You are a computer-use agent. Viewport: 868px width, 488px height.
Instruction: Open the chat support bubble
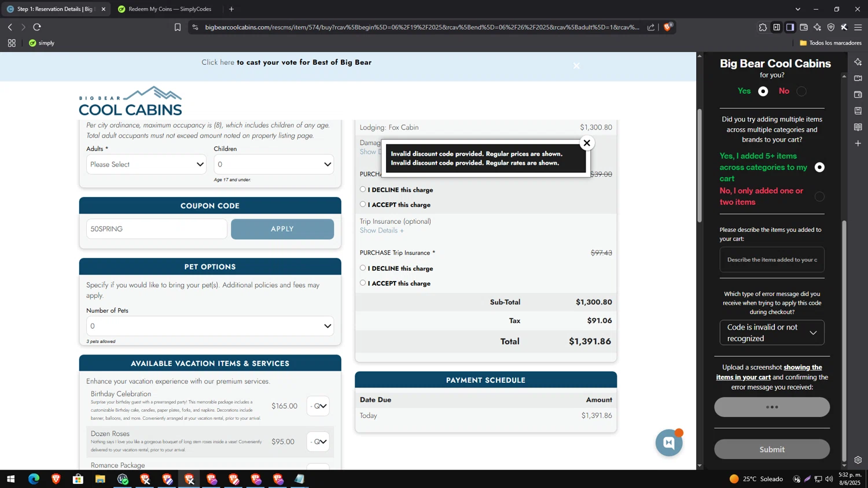[669, 443]
